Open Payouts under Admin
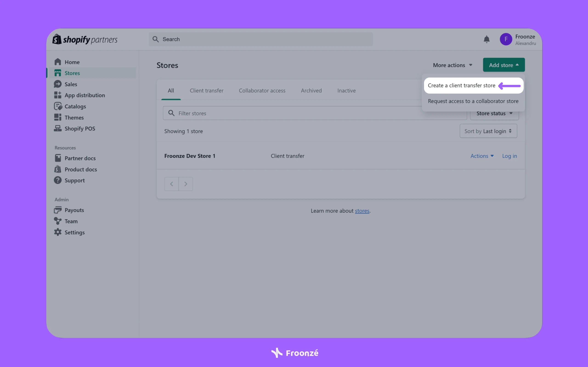 (x=74, y=210)
